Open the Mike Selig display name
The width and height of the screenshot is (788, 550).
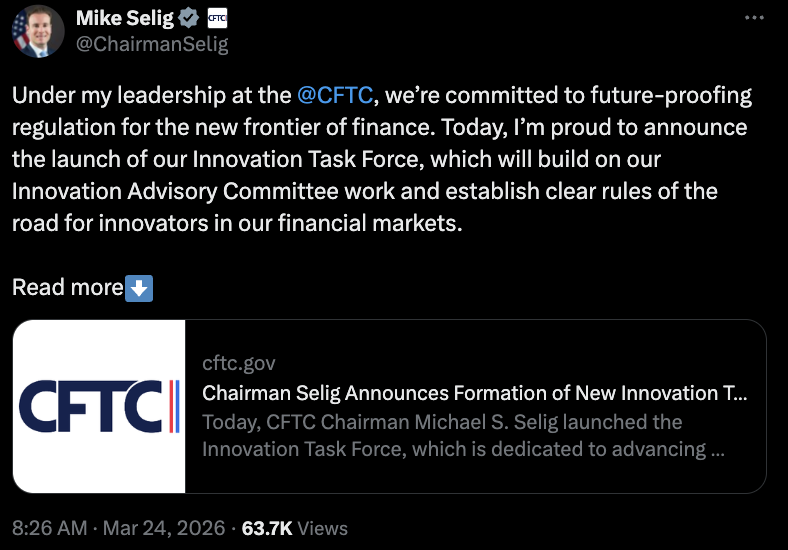(x=125, y=18)
